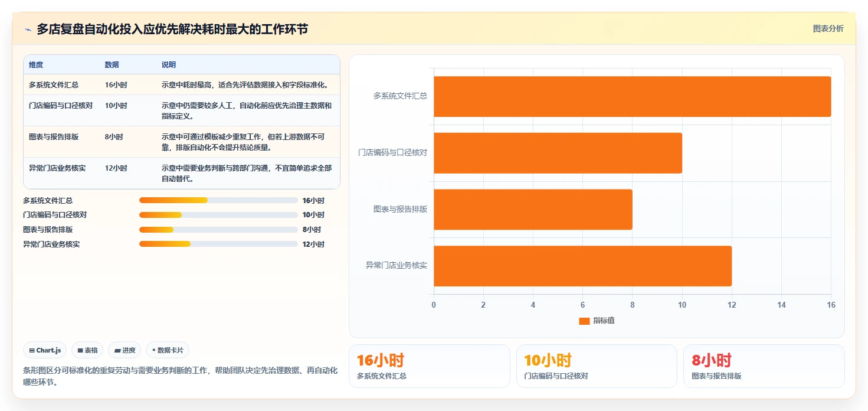Toggle the 指标值 legend swatch
This screenshot has height=411, width=868.
click(584, 321)
